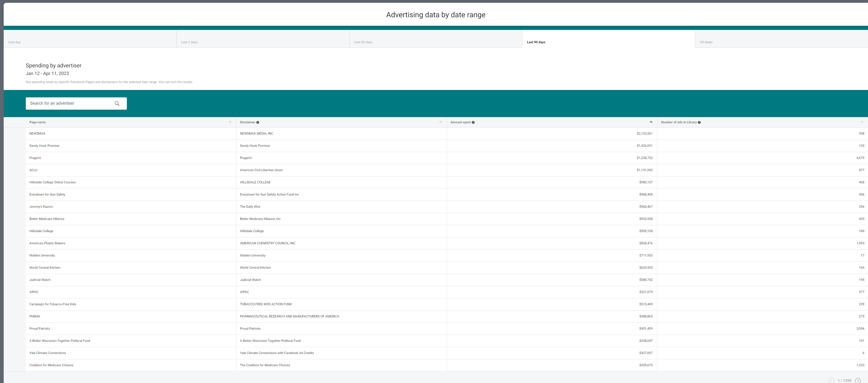Screen dimensions: 868x383
Task: Click PhRMA page name
Action: (35, 316)
